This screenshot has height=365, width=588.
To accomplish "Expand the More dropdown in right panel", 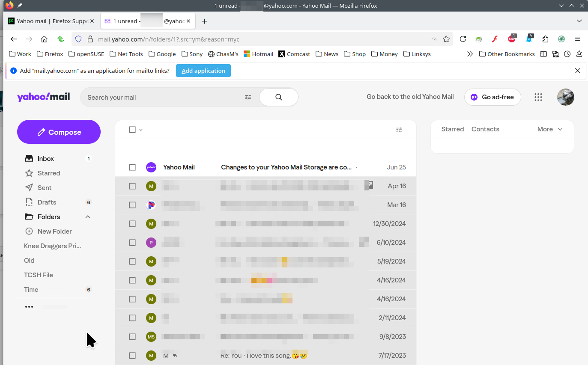I will [x=550, y=129].
